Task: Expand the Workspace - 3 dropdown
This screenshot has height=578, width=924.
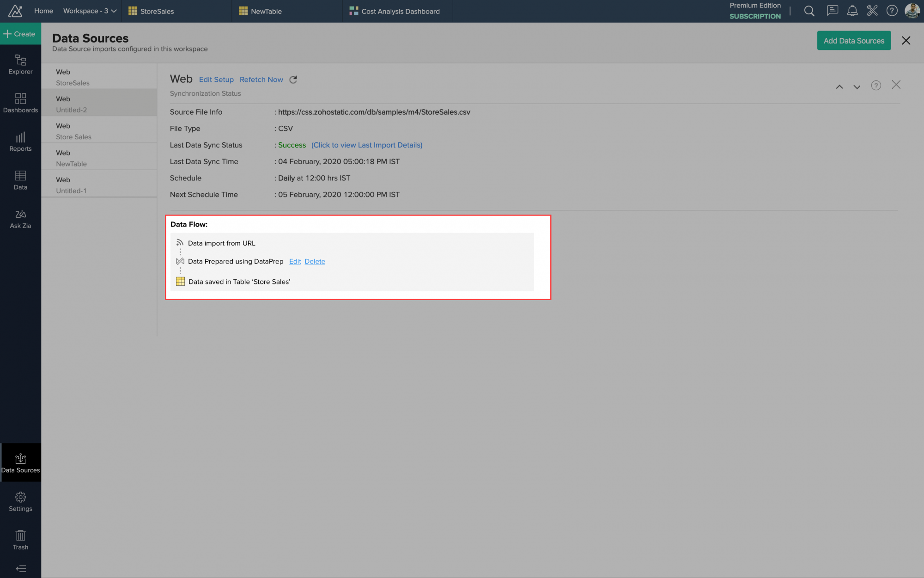Action: [90, 11]
